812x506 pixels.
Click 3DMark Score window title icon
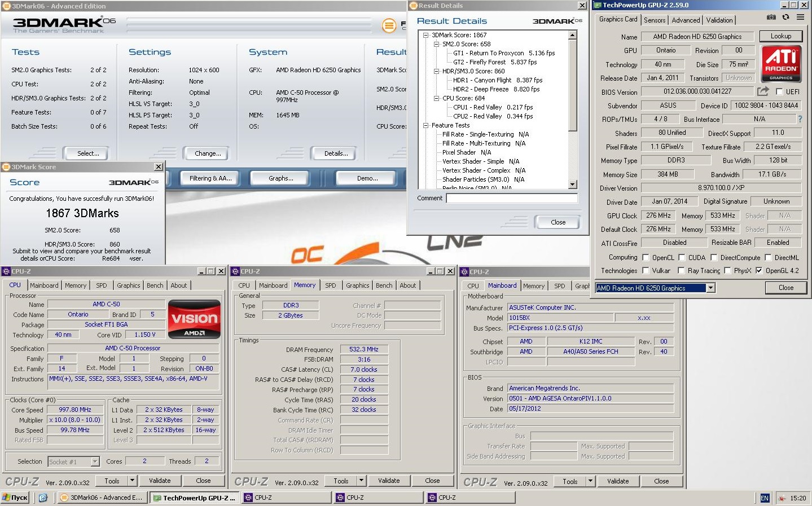tap(6, 167)
